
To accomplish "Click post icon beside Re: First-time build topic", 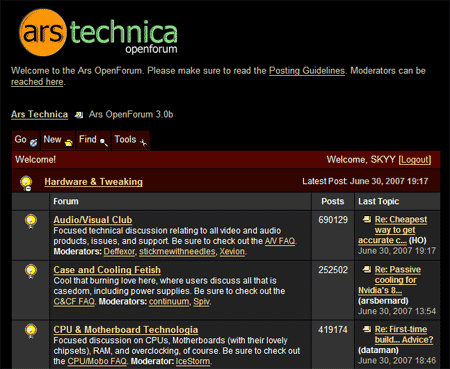I will (367, 329).
